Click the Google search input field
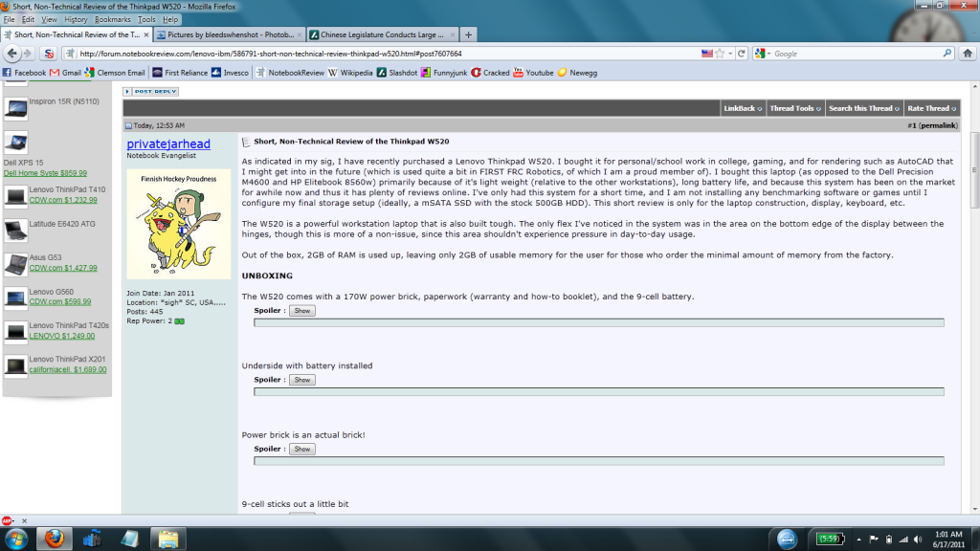Viewport: 980px width, 551px height. 857,54
